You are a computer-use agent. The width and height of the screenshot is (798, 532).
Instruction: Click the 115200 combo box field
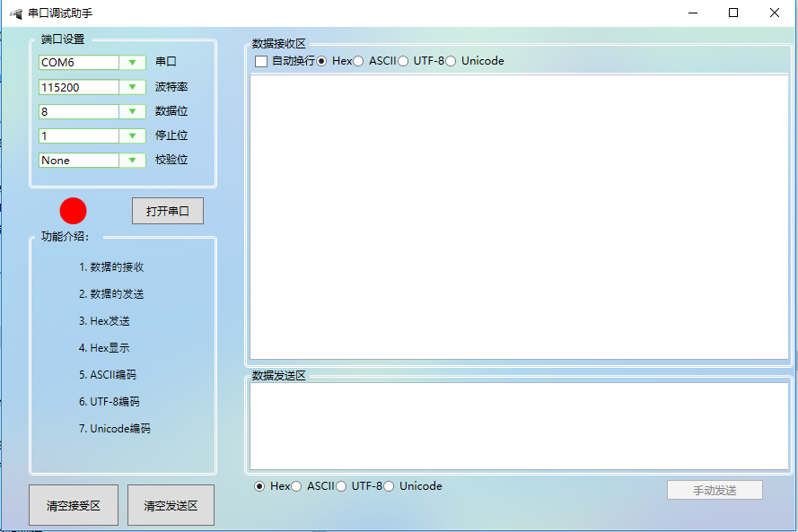(x=79, y=87)
